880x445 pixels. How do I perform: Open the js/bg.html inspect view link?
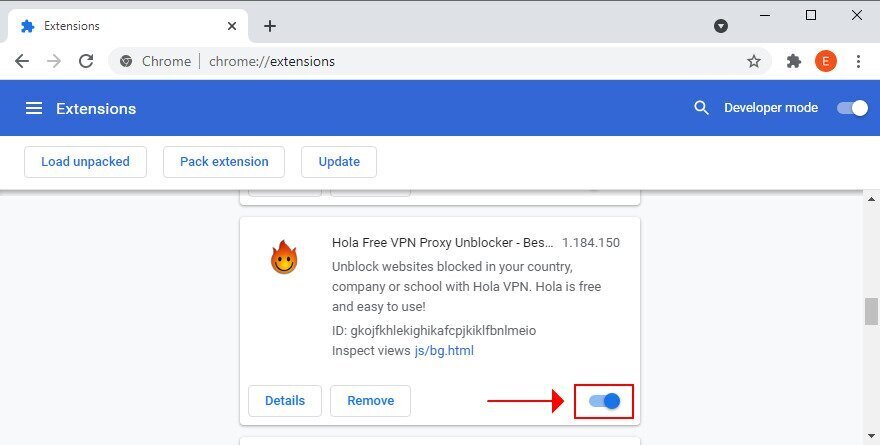tap(444, 351)
